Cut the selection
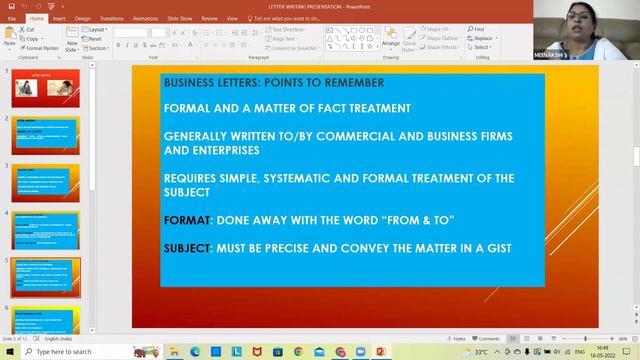The image size is (640, 360). [27, 29]
